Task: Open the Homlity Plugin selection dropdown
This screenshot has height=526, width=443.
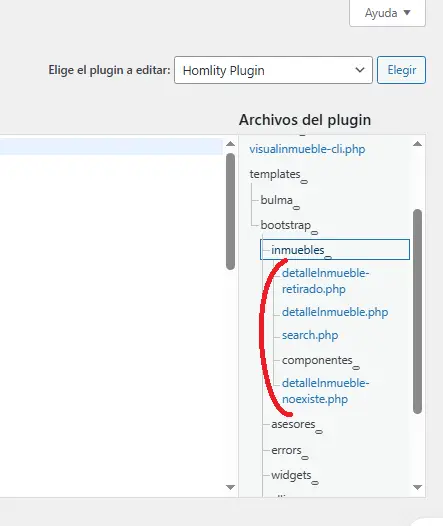Action: (x=273, y=70)
